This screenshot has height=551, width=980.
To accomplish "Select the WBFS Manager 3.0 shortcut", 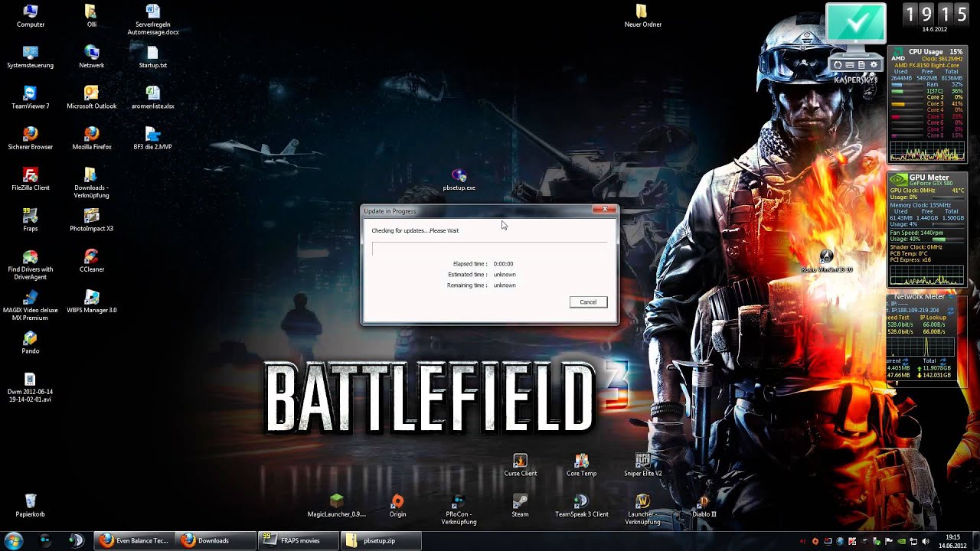I will 91,302.
